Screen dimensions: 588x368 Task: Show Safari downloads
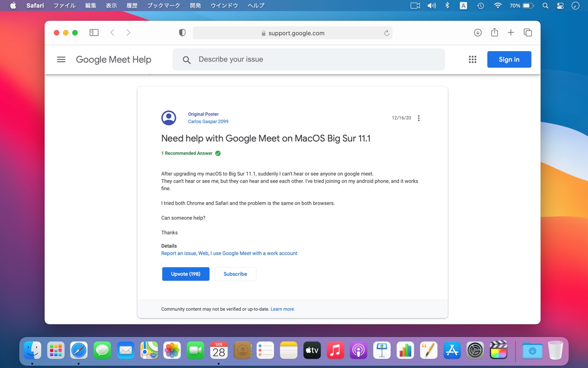pyautogui.click(x=478, y=32)
